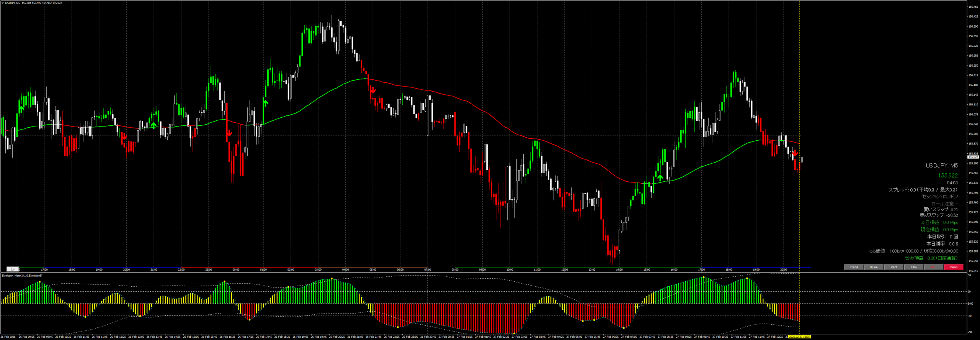This screenshot has height=340, width=980.
Task: Click the most recent red sell arrow
Action: [x=795, y=153]
